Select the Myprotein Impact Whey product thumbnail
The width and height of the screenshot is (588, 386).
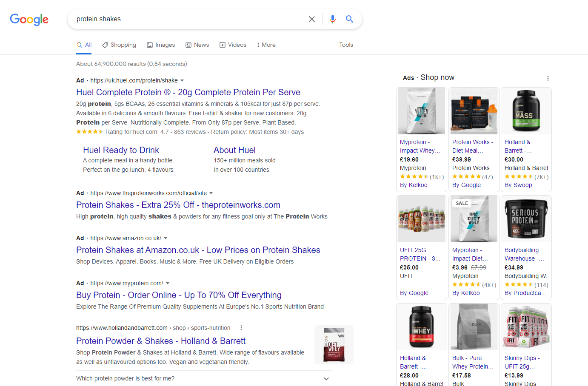point(421,111)
